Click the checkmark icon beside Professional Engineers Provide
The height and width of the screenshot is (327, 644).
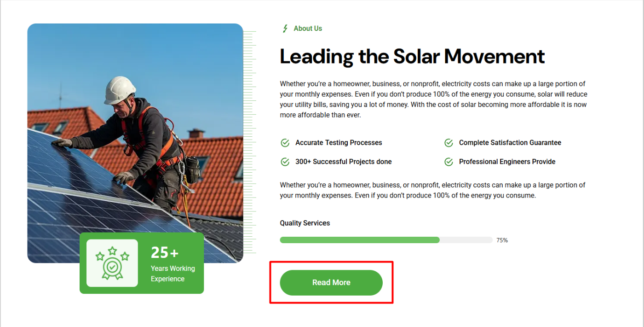click(448, 162)
